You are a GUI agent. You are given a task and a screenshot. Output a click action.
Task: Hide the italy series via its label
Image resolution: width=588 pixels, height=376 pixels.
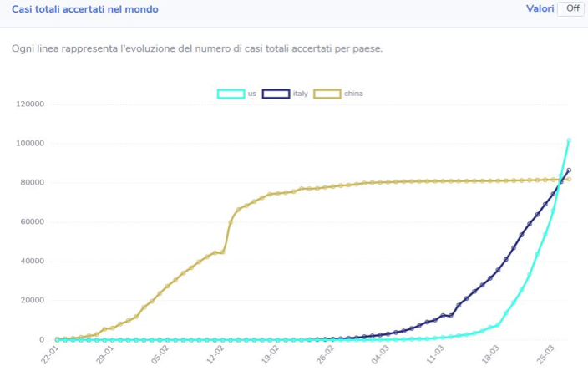[x=301, y=94]
